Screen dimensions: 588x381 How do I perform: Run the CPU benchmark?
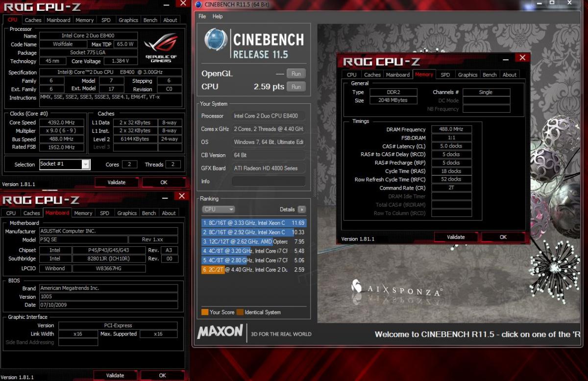(x=296, y=86)
